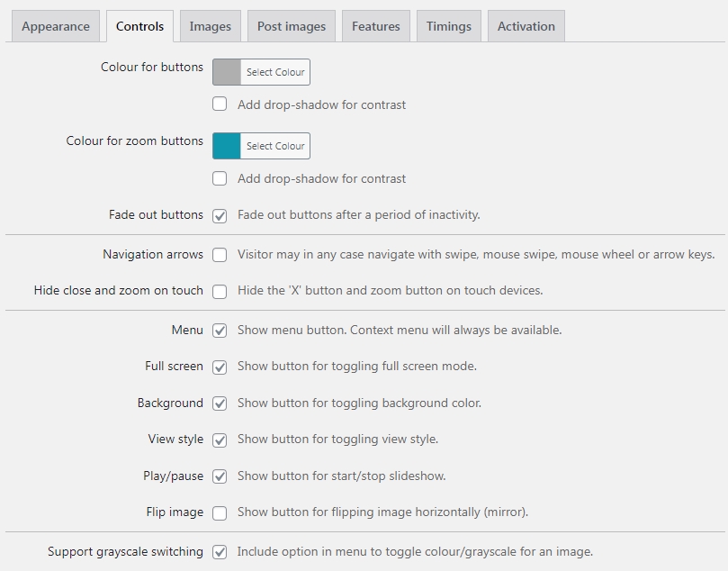Screen dimensions: 728x571
Task: Go to the Post images tab
Action: coord(291,26)
